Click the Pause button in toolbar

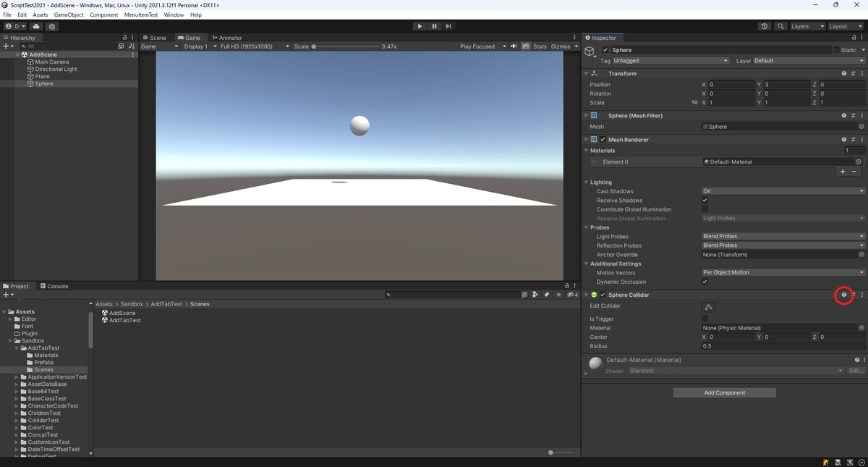pyautogui.click(x=434, y=26)
